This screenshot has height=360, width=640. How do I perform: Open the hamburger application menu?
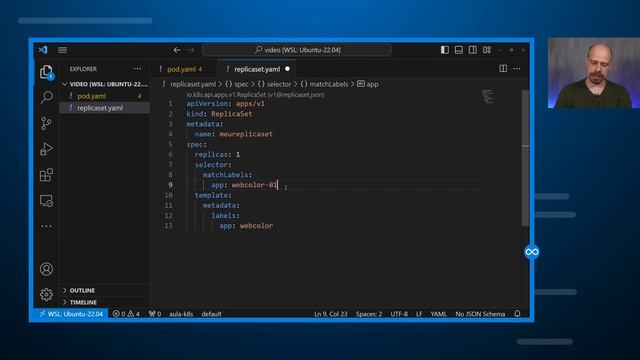click(x=62, y=50)
